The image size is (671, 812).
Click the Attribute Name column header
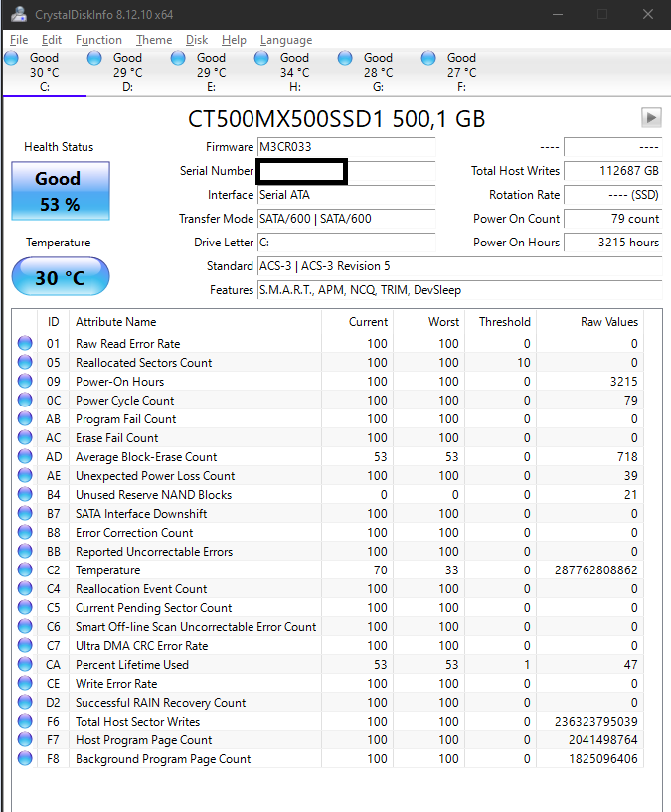coord(196,322)
